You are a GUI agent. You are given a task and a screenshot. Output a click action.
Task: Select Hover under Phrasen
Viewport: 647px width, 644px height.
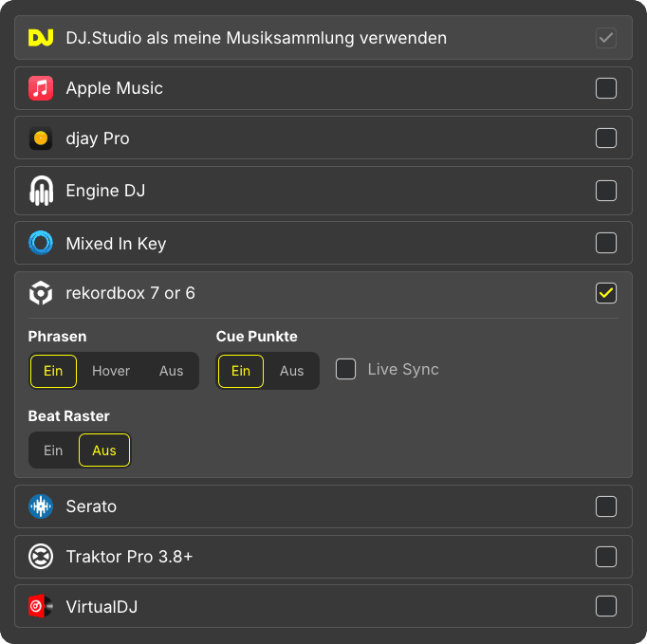pos(111,371)
